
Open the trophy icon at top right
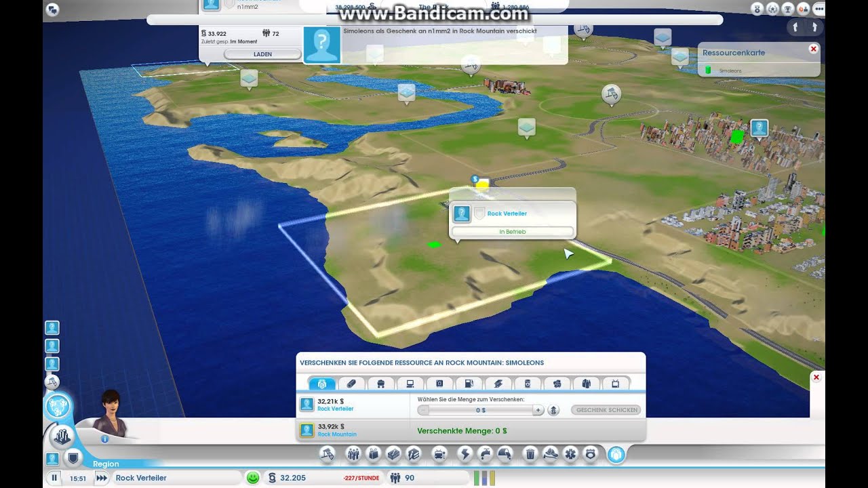pos(787,9)
